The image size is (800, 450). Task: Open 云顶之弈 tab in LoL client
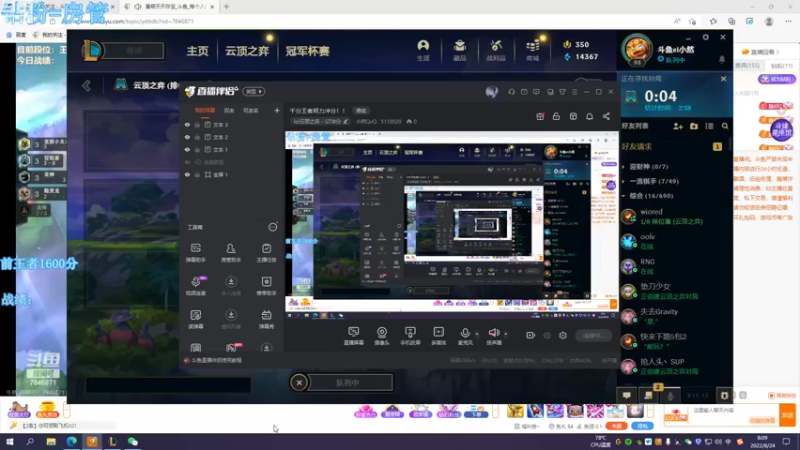pos(247,51)
